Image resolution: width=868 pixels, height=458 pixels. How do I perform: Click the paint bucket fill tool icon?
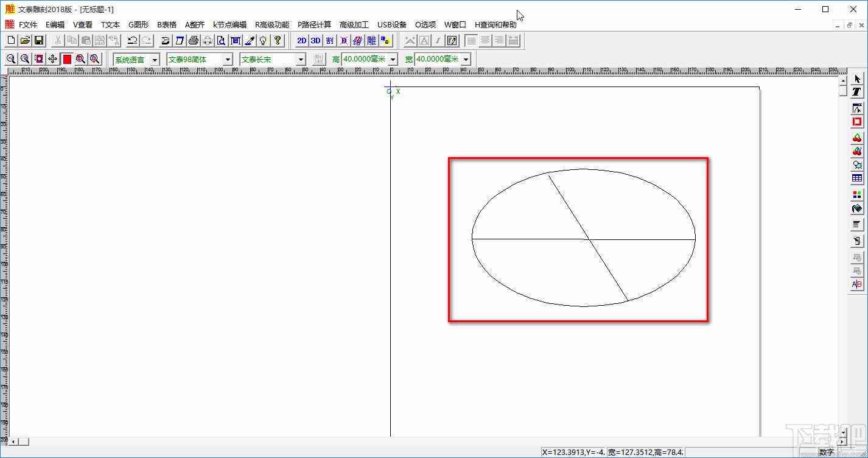click(857, 209)
